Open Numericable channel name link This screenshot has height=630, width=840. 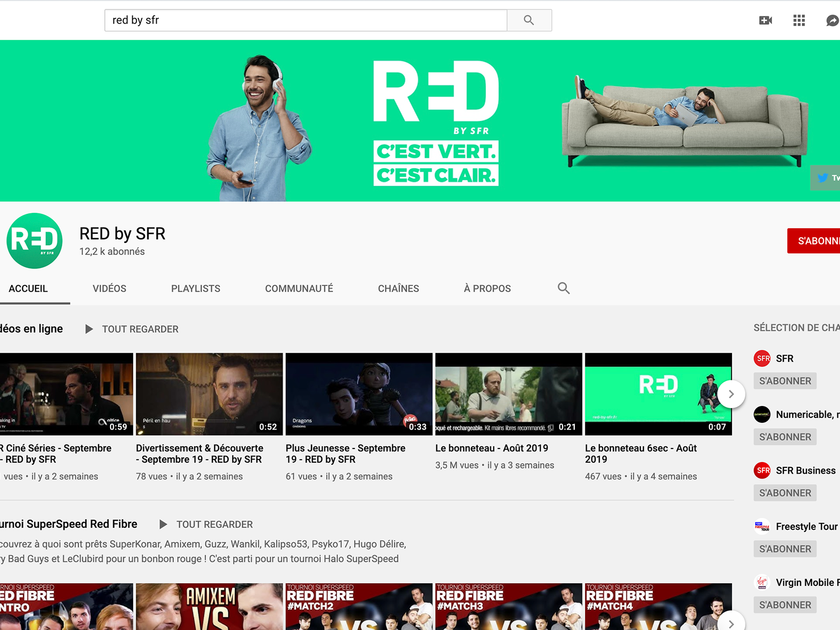807,414
